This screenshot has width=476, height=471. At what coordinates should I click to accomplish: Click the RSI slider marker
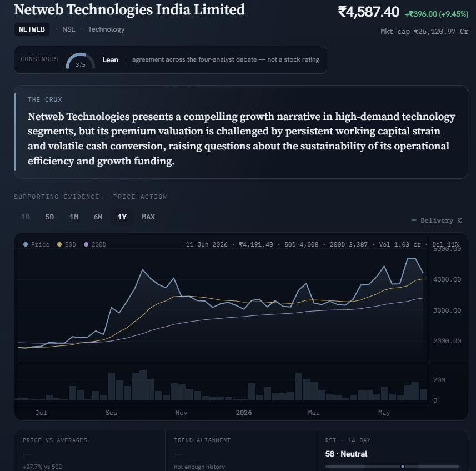click(403, 467)
